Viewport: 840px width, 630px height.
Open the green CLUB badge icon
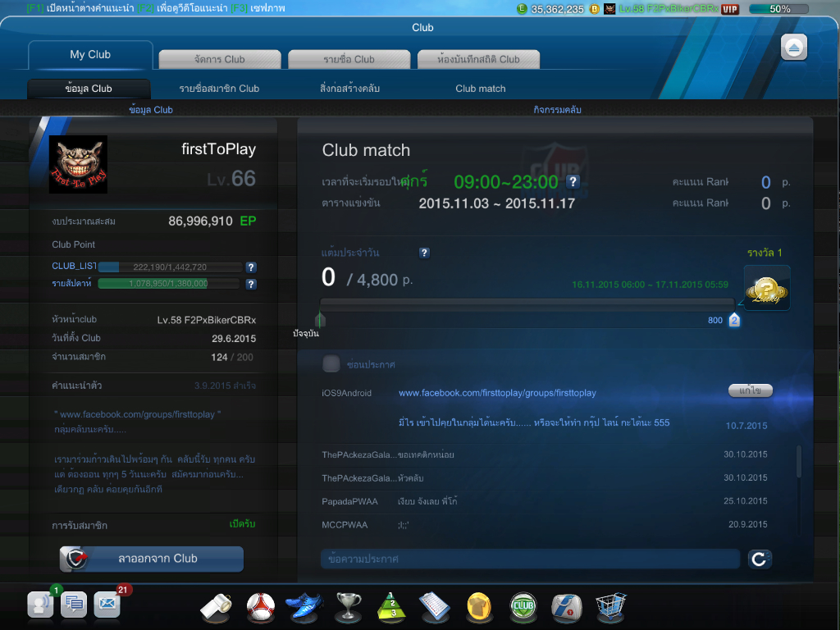coord(523,608)
